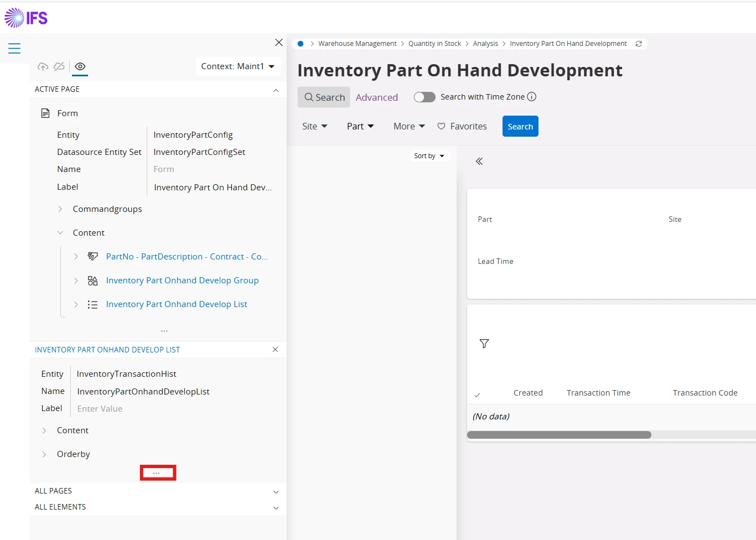The image size is (756, 540).
Task: Toggle the eye preview mode icon
Action: click(x=80, y=67)
